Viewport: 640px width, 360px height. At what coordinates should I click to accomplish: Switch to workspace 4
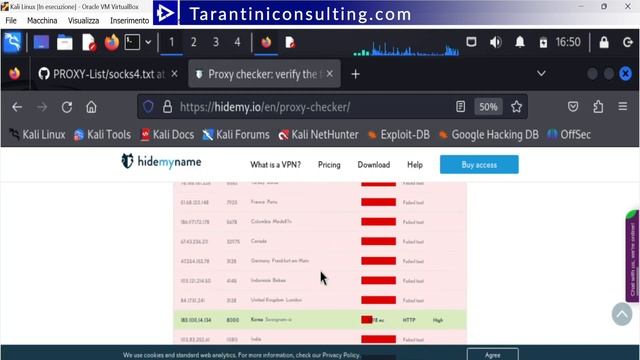click(x=237, y=42)
